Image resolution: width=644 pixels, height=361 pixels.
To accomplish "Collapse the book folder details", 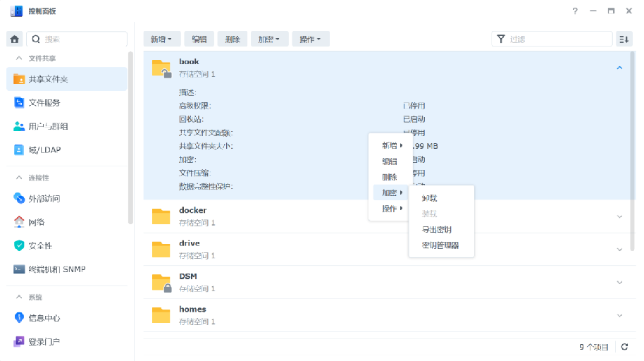I will (x=619, y=68).
